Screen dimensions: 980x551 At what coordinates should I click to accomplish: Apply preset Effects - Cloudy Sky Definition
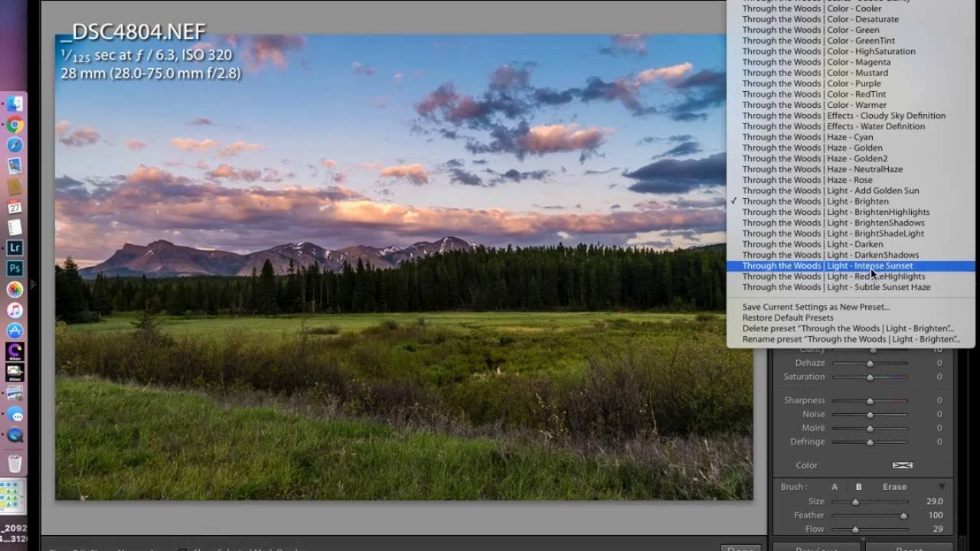850,116
